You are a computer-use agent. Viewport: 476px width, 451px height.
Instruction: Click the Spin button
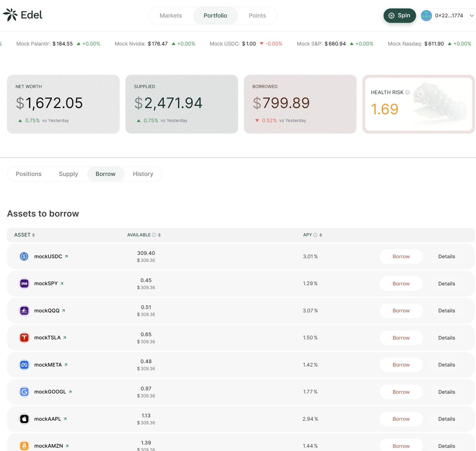tap(399, 15)
